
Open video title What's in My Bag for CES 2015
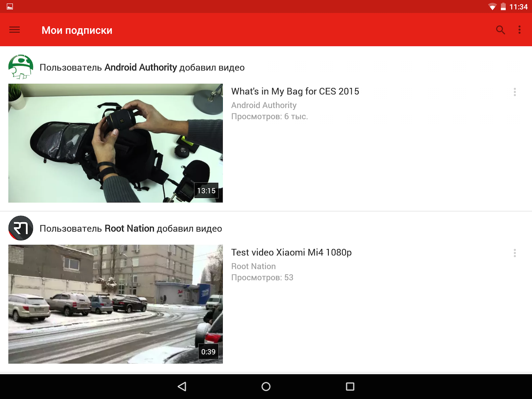295,91
